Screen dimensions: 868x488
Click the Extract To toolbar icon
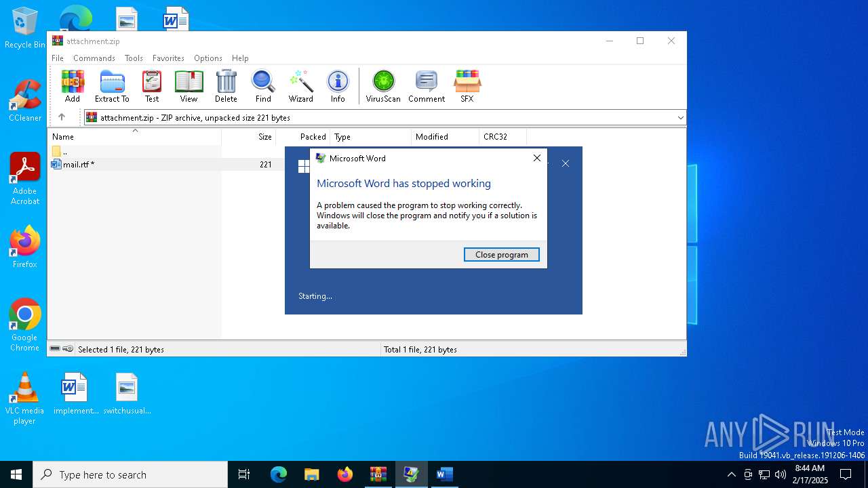pos(112,86)
